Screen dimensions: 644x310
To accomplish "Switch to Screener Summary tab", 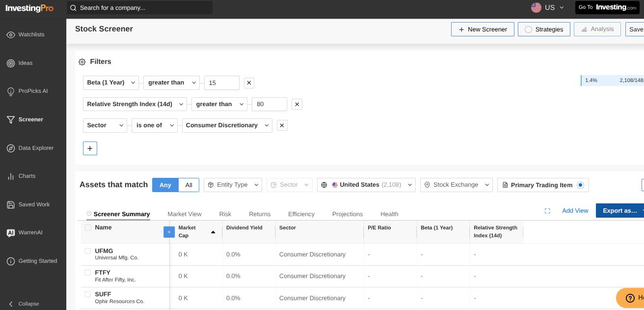I will coord(121,214).
